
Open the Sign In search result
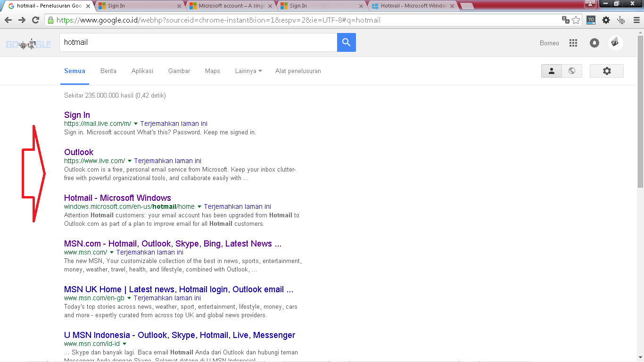77,115
